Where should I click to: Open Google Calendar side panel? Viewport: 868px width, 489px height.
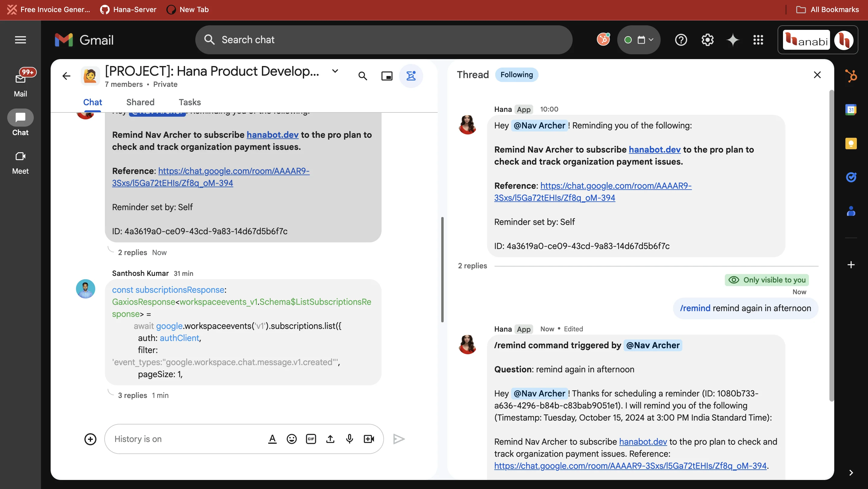[851, 109]
